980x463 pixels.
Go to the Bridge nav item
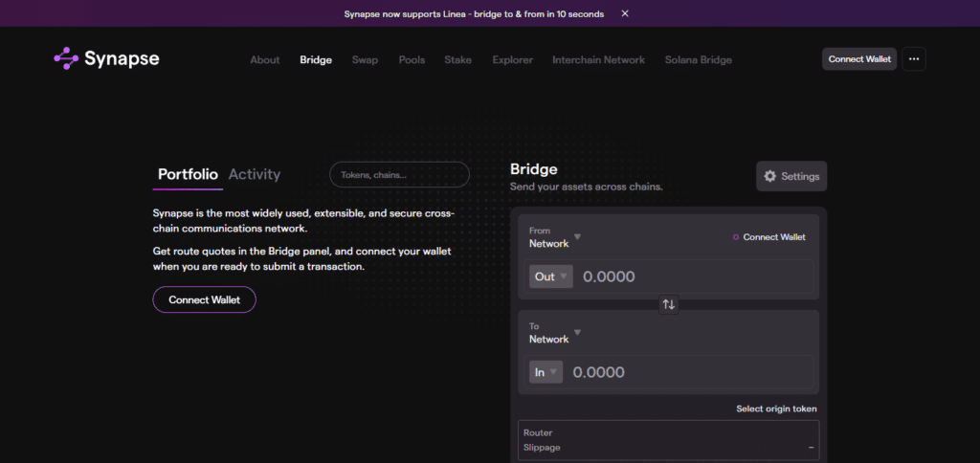[316, 60]
